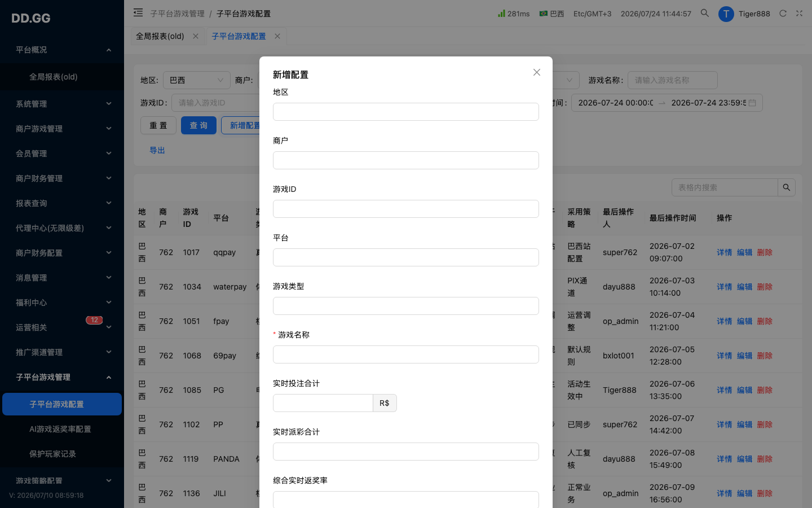This screenshot has width=812, height=508.
Task: Click the 281ms network latency indicator
Action: pos(514,14)
